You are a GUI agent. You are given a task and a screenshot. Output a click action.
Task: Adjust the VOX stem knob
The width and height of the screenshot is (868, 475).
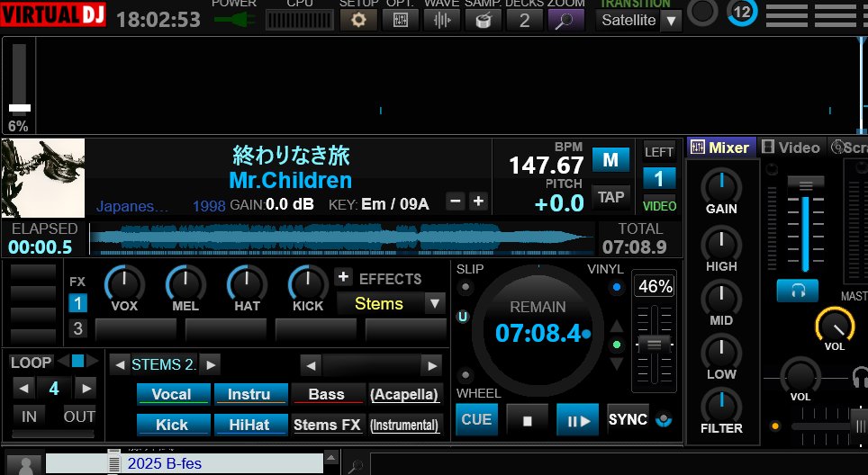pyautogui.click(x=124, y=285)
